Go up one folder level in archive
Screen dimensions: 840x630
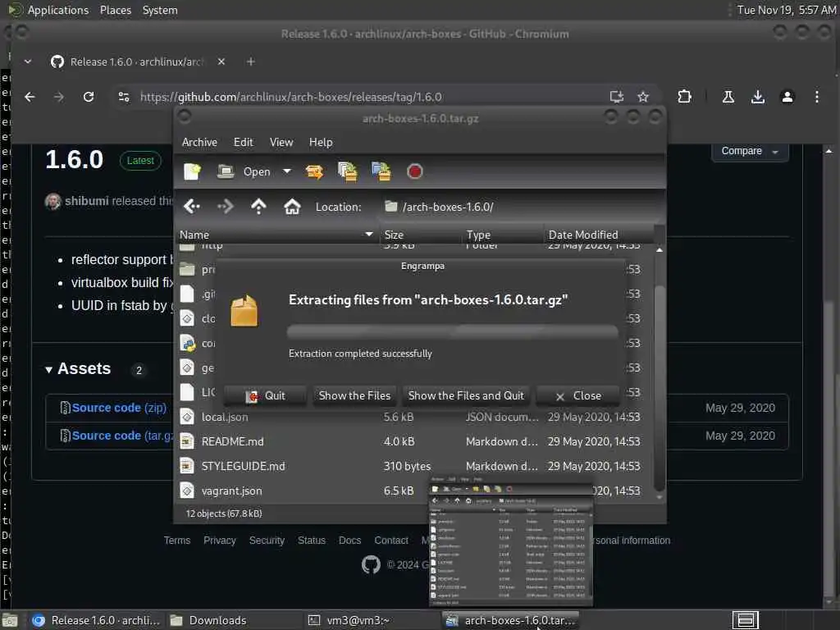(x=258, y=206)
